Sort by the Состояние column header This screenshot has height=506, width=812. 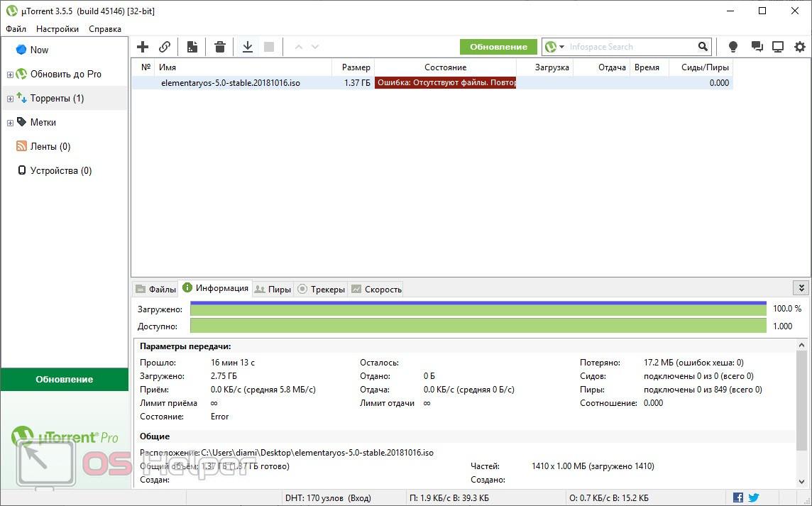pyautogui.click(x=445, y=67)
